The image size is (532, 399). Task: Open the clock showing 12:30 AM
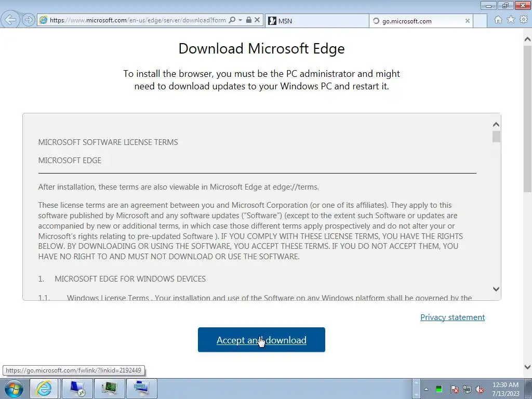point(506,389)
